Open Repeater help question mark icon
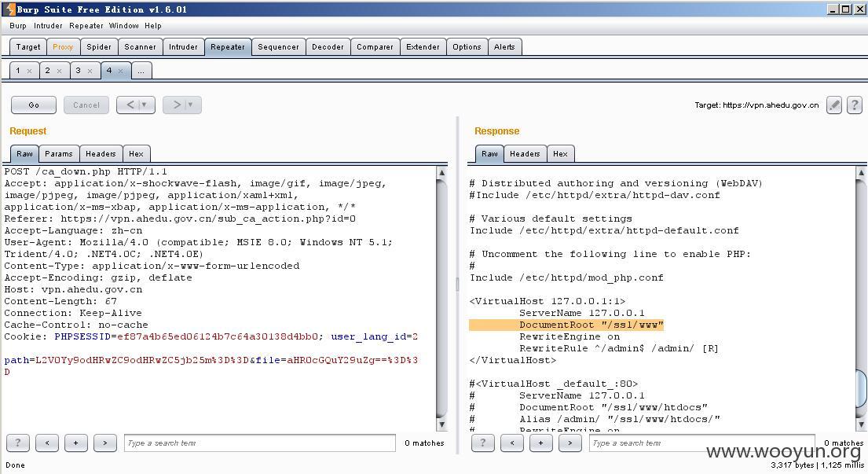 pyautogui.click(x=855, y=105)
